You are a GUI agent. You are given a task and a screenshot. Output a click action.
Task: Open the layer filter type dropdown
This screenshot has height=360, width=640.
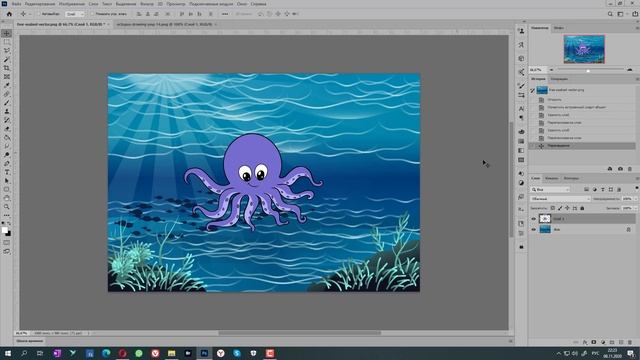coord(550,189)
